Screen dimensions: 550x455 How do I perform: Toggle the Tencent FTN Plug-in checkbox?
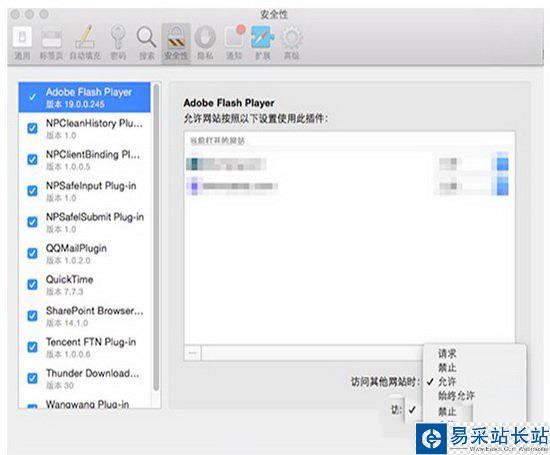tap(32, 347)
